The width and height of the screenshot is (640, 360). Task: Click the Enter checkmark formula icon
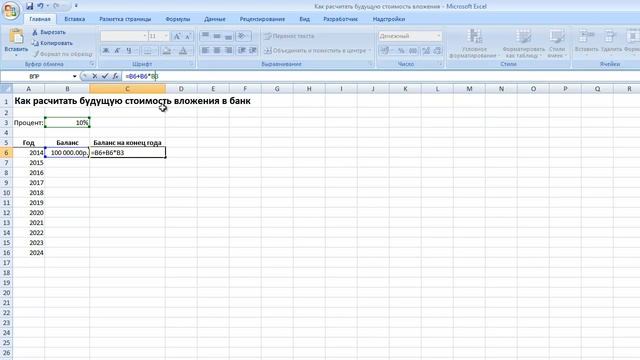pos(105,76)
